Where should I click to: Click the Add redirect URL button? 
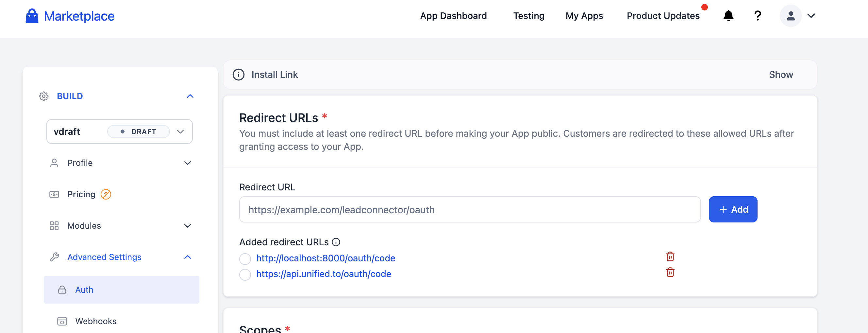tap(733, 210)
